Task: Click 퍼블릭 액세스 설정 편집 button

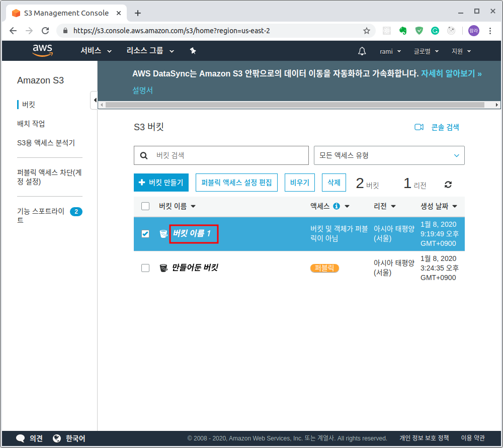Action: point(236,183)
